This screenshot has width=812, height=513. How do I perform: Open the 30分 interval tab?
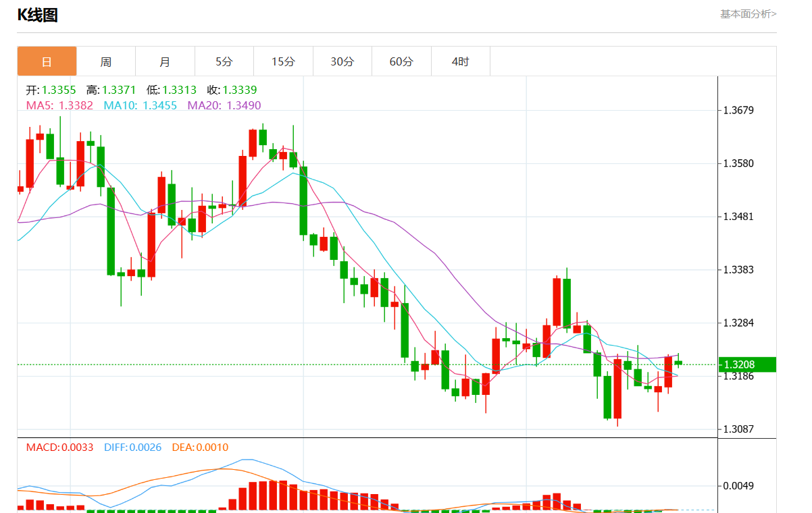click(x=342, y=61)
